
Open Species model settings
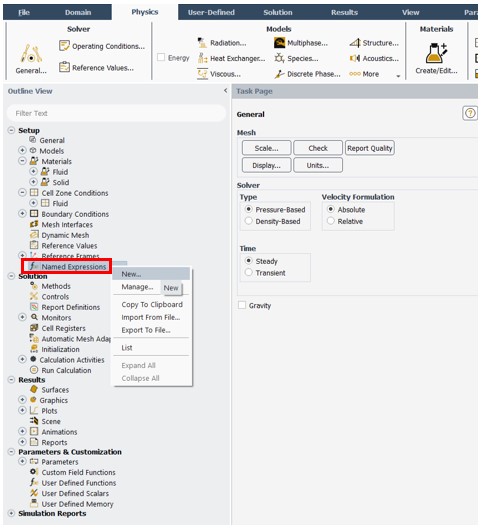[x=296, y=58]
